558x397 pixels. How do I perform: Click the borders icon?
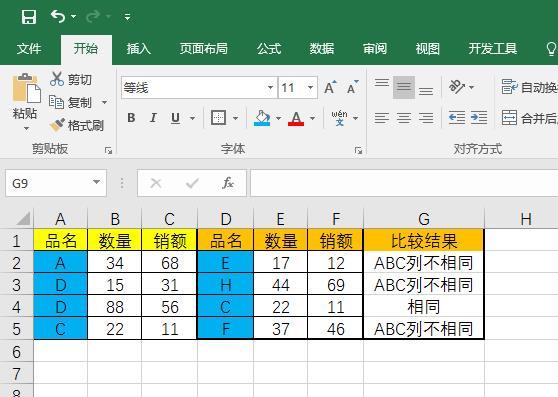pyautogui.click(x=218, y=117)
